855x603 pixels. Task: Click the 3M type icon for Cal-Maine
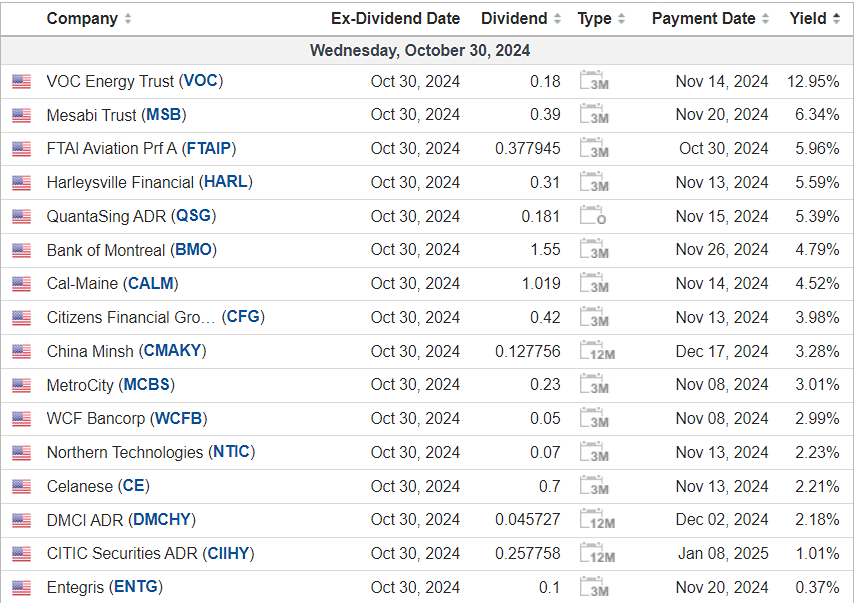[x=594, y=284]
